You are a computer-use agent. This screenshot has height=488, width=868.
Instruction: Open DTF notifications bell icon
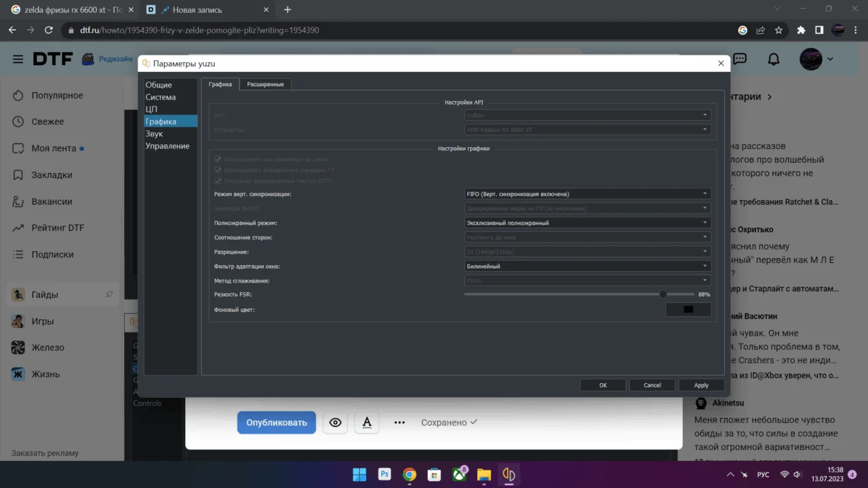774,59
